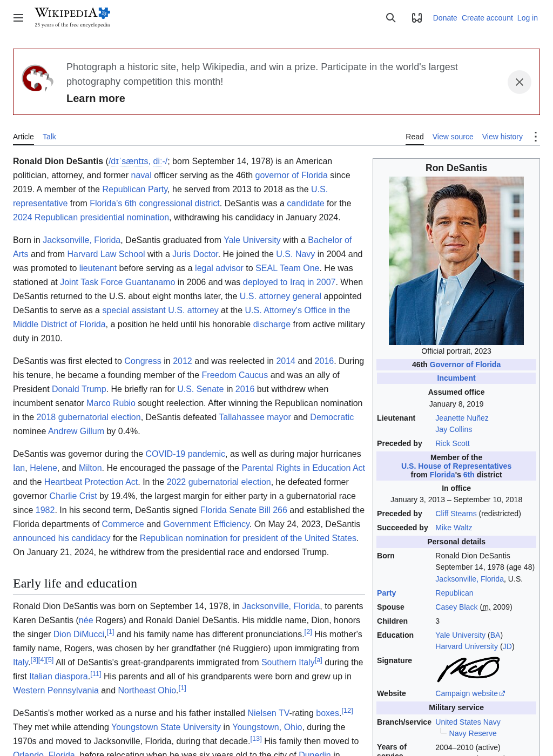This screenshot has width=553, height=756.
Task: Open Casey Black link
Action: 456,607
